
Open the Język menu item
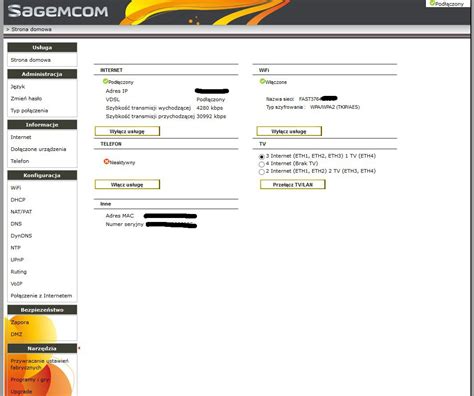18,87
